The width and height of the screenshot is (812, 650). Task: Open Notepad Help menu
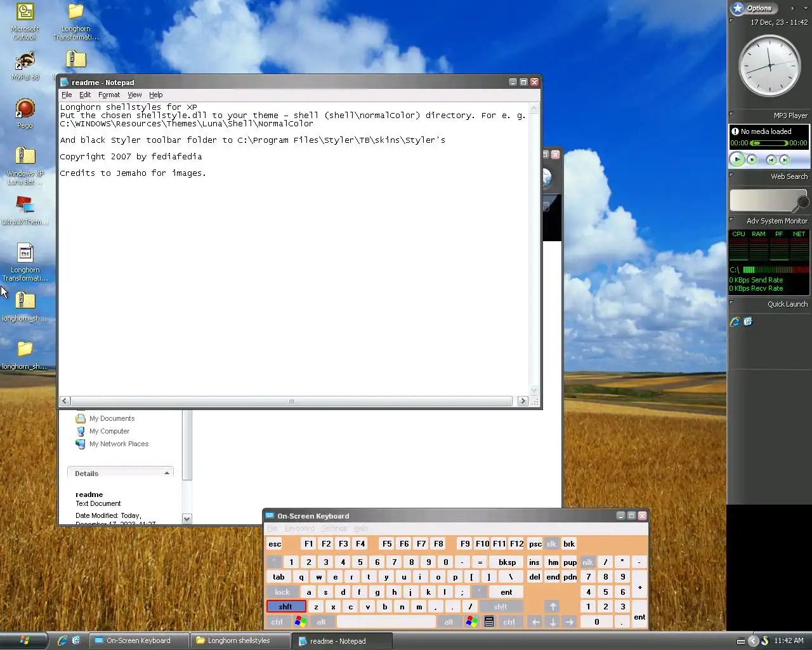pyautogui.click(x=155, y=95)
